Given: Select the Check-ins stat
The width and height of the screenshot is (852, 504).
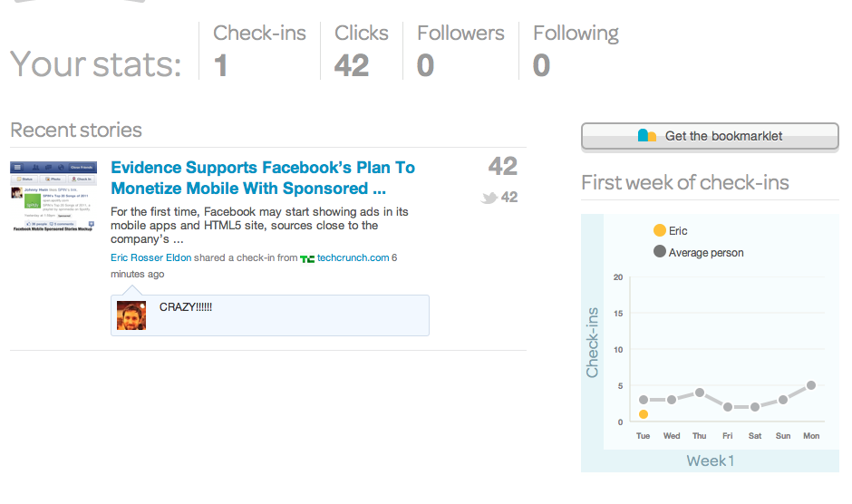Looking at the screenshot, I should (259, 51).
